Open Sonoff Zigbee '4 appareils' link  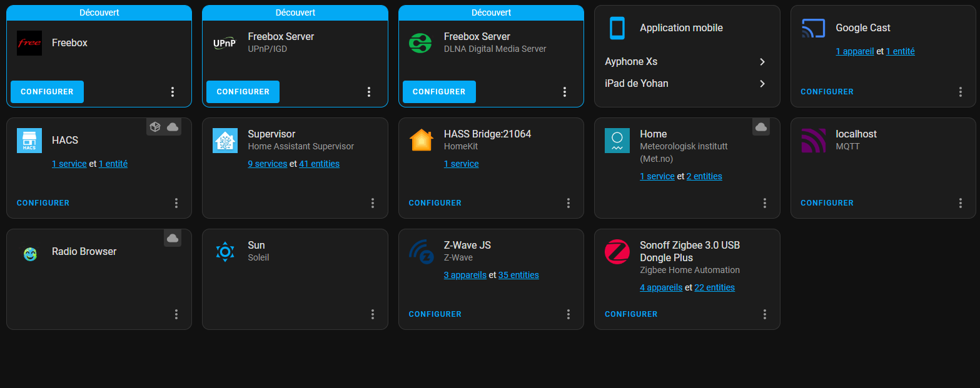661,288
